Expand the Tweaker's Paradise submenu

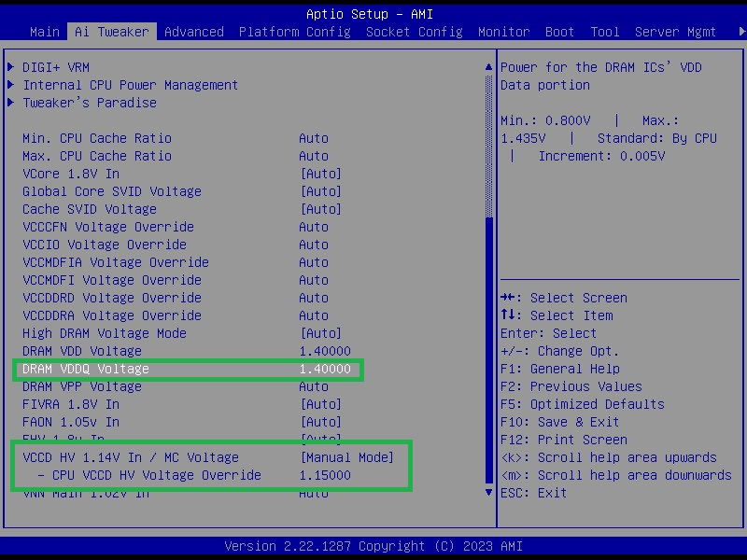[90, 103]
